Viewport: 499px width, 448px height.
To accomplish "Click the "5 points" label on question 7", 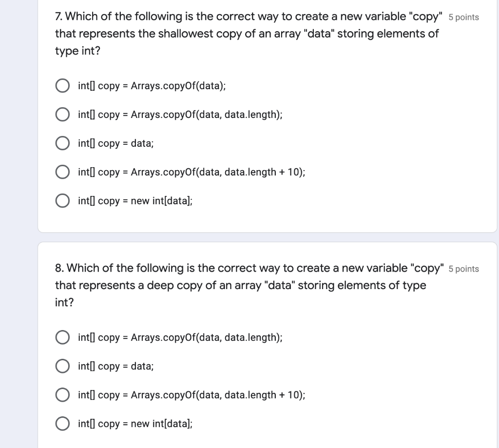I will point(464,17).
